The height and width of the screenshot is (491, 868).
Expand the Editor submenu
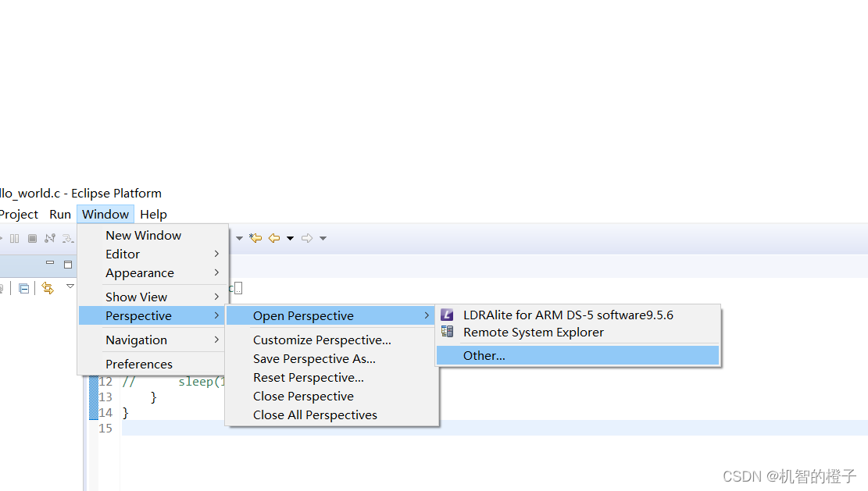153,254
